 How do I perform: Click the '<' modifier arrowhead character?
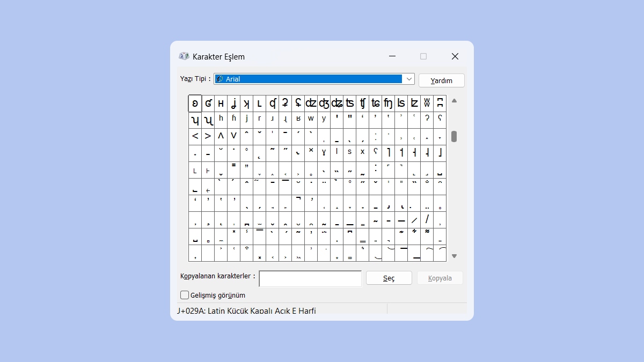coord(195,136)
